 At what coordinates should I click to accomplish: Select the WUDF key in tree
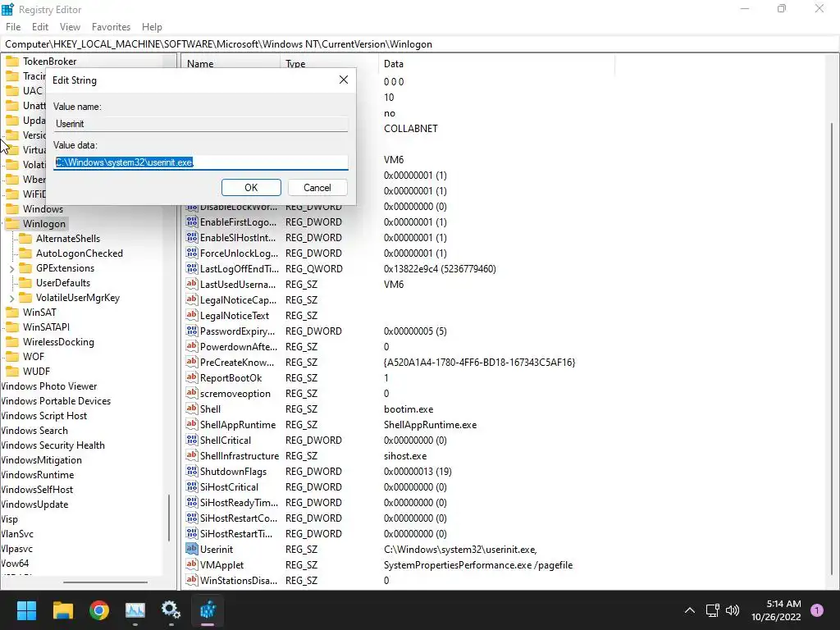36,372
